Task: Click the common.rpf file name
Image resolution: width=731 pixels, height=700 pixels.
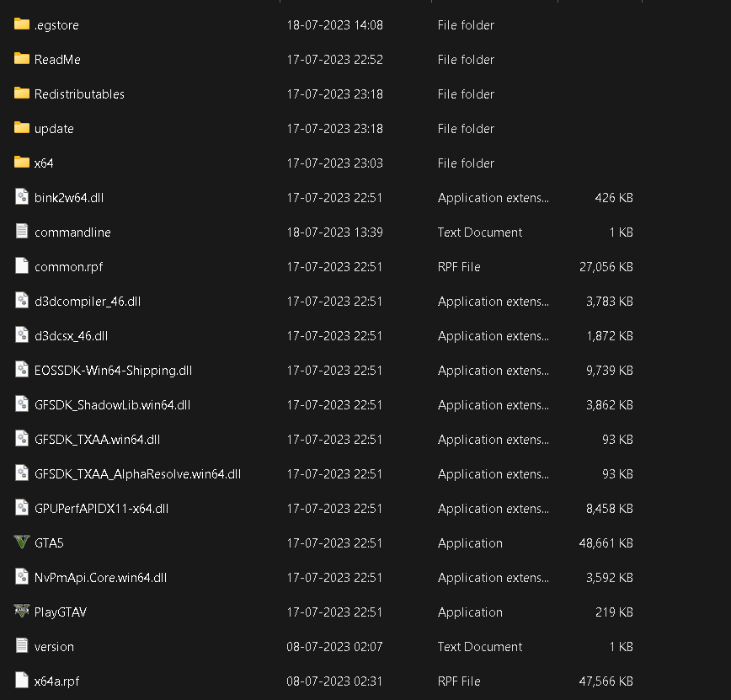Action: pos(68,267)
